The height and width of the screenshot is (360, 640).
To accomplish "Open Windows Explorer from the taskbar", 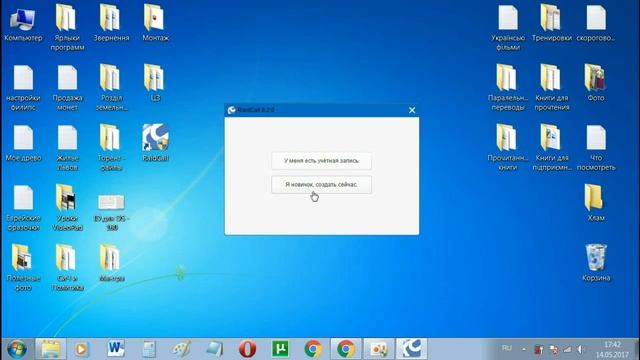I will (51, 349).
